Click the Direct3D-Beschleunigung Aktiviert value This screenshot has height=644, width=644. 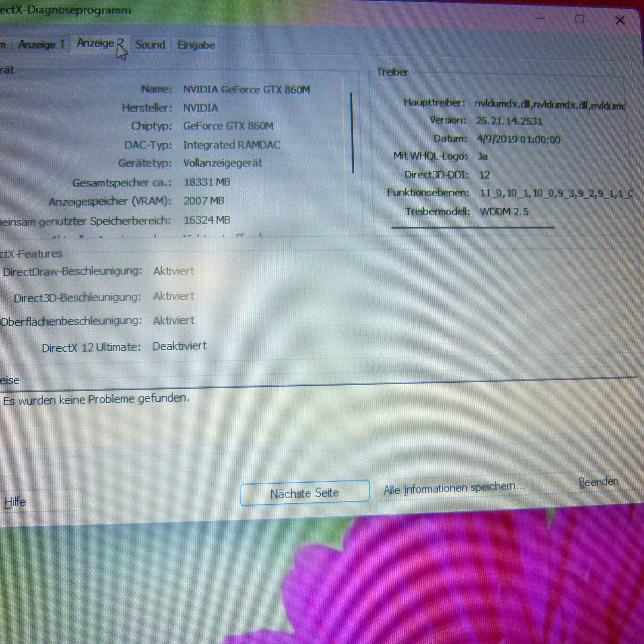click(x=173, y=296)
